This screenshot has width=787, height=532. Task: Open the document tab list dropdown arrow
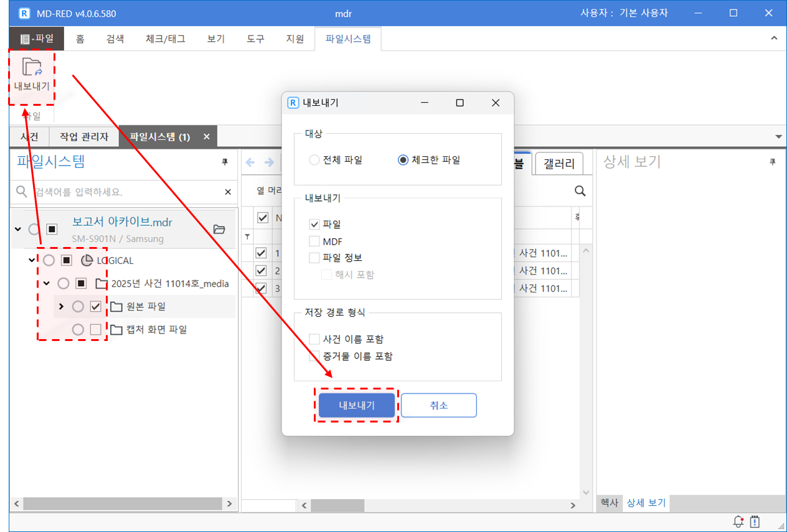(x=778, y=136)
